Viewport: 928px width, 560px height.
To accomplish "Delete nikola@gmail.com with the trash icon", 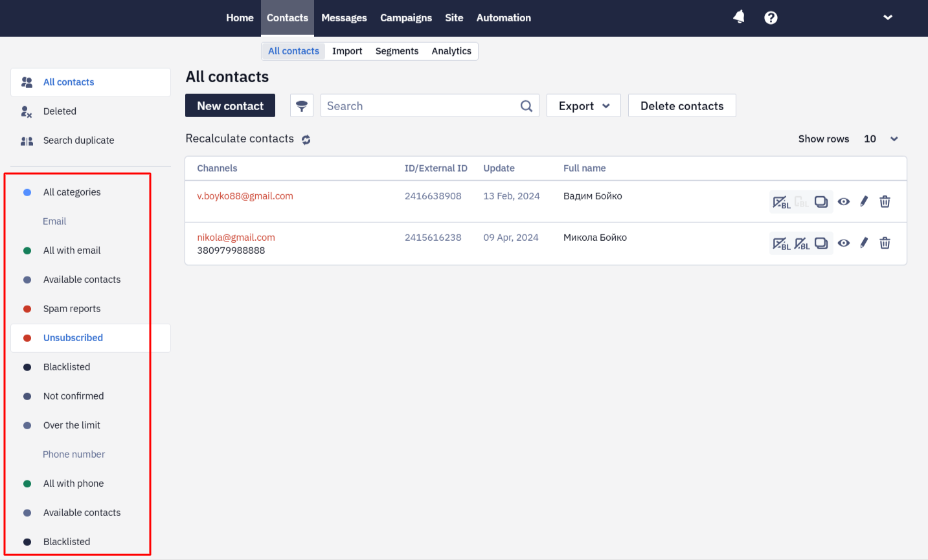I will [885, 243].
